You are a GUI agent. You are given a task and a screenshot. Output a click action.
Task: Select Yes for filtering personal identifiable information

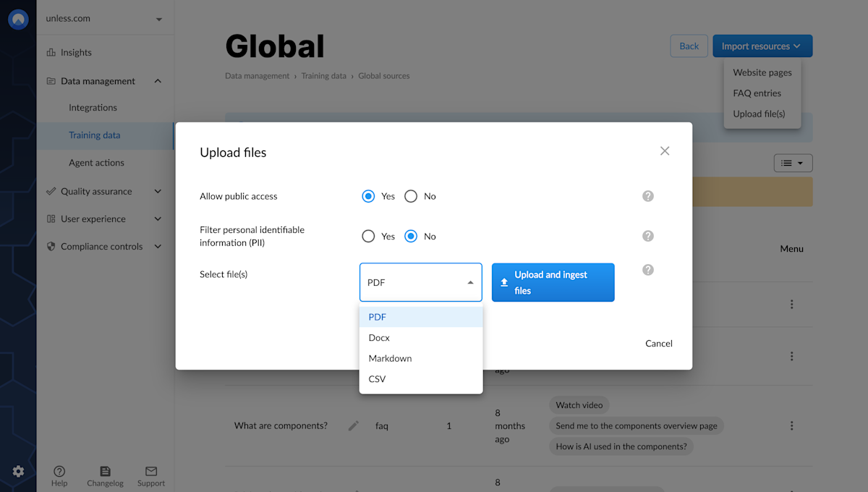click(368, 236)
